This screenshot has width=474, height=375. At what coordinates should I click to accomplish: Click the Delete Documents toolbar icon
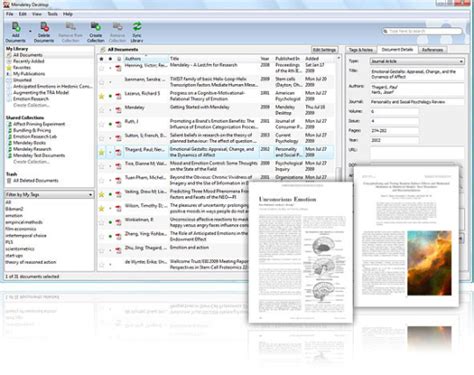pyautogui.click(x=44, y=27)
